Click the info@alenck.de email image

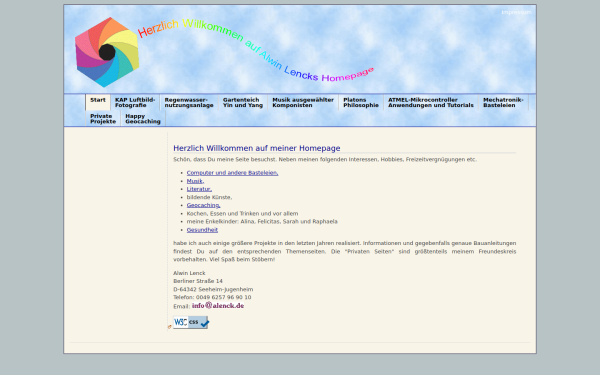pyautogui.click(x=218, y=305)
